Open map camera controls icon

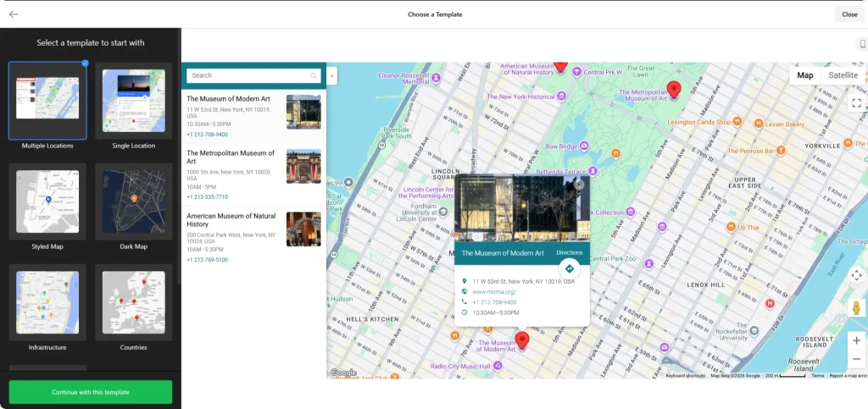pos(856,275)
